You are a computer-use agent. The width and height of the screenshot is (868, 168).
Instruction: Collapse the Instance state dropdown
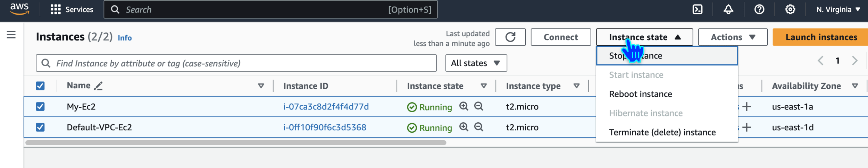[x=644, y=37]
